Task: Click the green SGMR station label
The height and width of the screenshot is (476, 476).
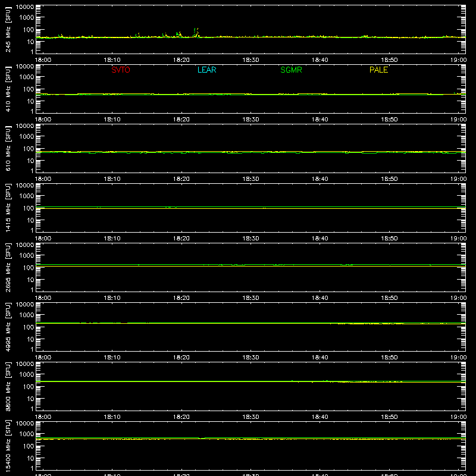Action: click(x=291, y=70)
